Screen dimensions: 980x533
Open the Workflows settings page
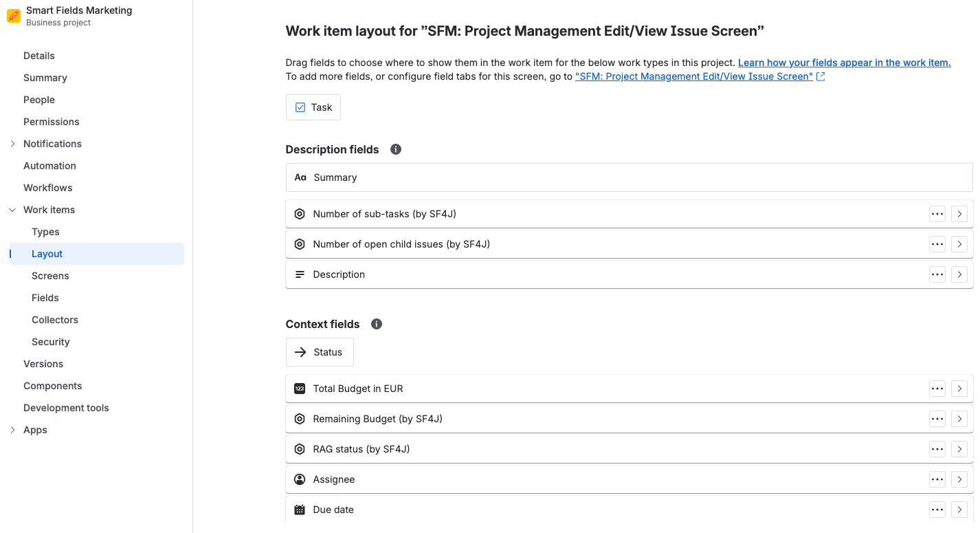[47, 188]
